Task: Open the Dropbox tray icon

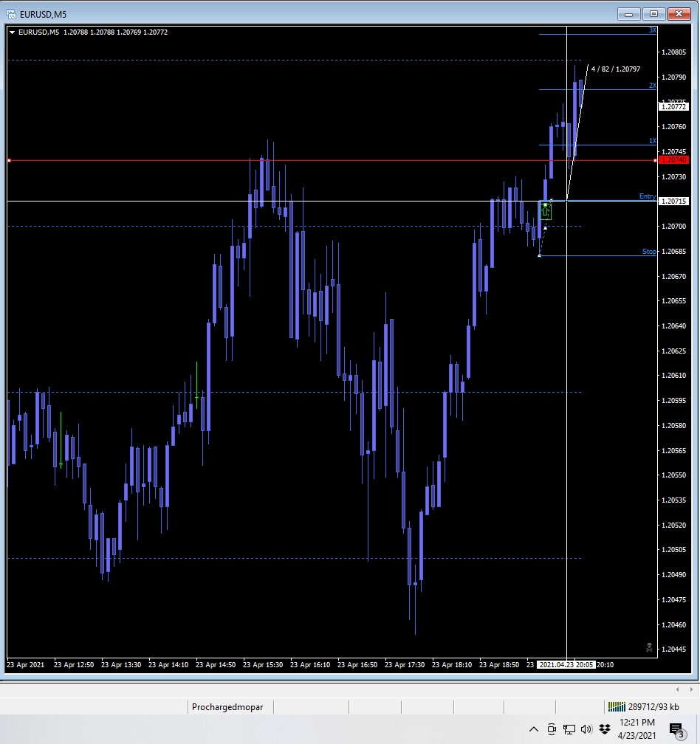Action: pyautogui.click(x=605, y=728)
